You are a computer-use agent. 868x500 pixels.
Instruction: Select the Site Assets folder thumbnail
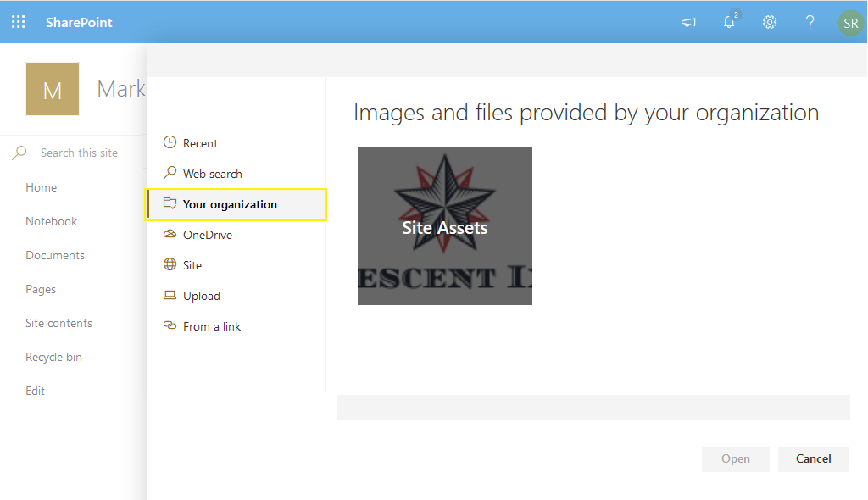(x=444, y=225)
